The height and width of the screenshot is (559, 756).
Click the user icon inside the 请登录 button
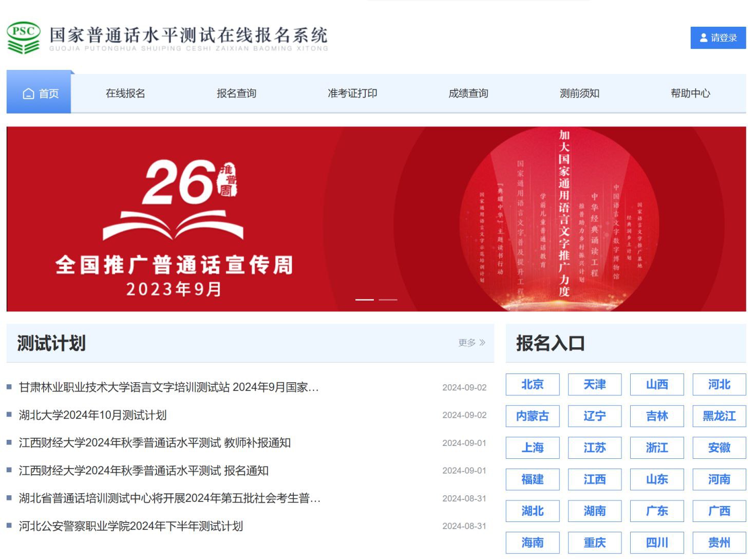coord(703,37)
